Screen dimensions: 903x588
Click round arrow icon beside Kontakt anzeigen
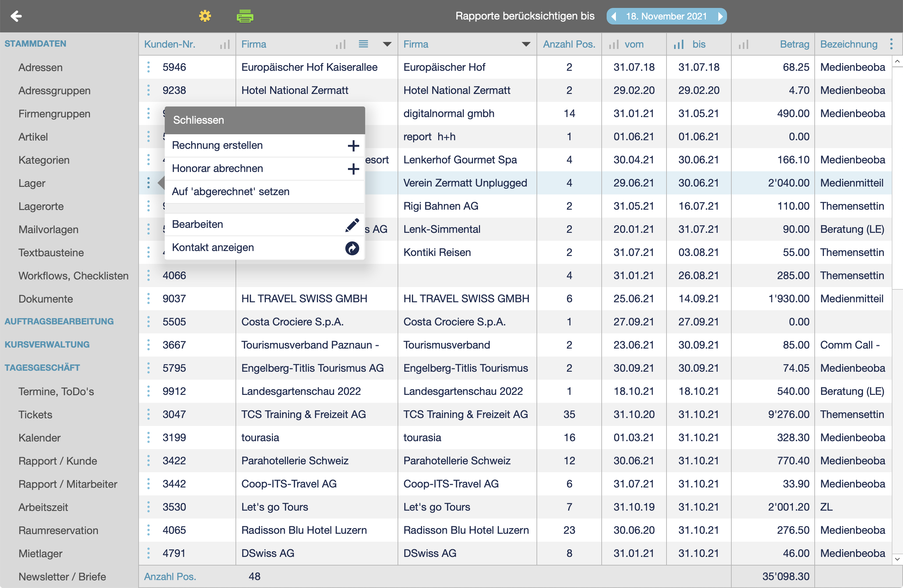pos(352,248)
